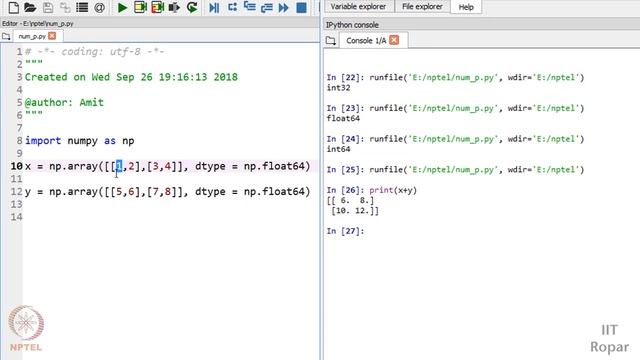Viewport: 640px width, 360px height.
Task: Click line 12 defining array y
Action: pyautogui.click(x=167, y=191)
